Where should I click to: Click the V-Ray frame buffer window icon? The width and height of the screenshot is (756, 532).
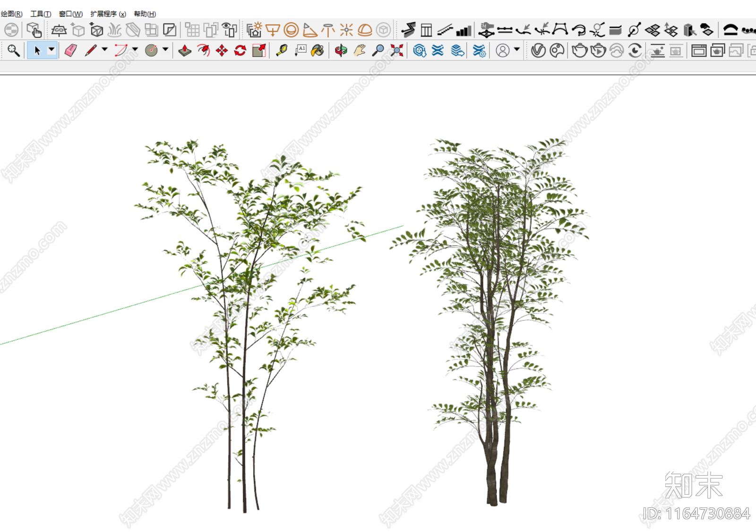point(698,51)
